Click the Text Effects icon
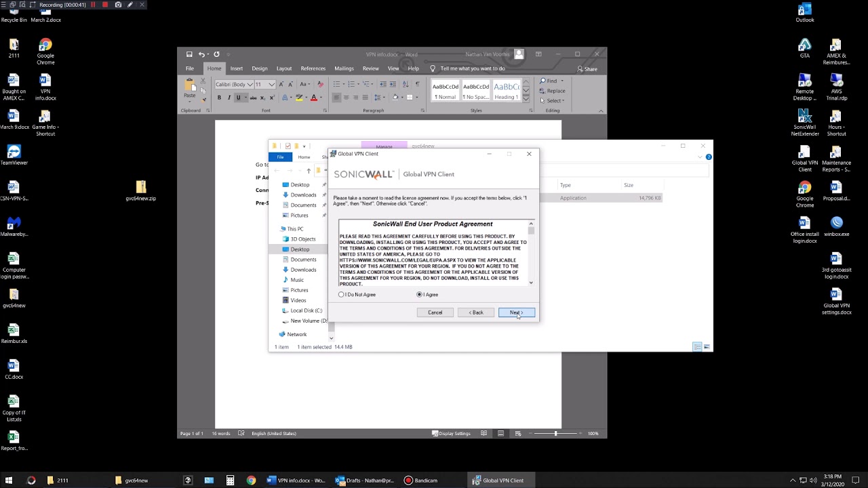Viewport: 868px width, 488px height. (286, 98)
